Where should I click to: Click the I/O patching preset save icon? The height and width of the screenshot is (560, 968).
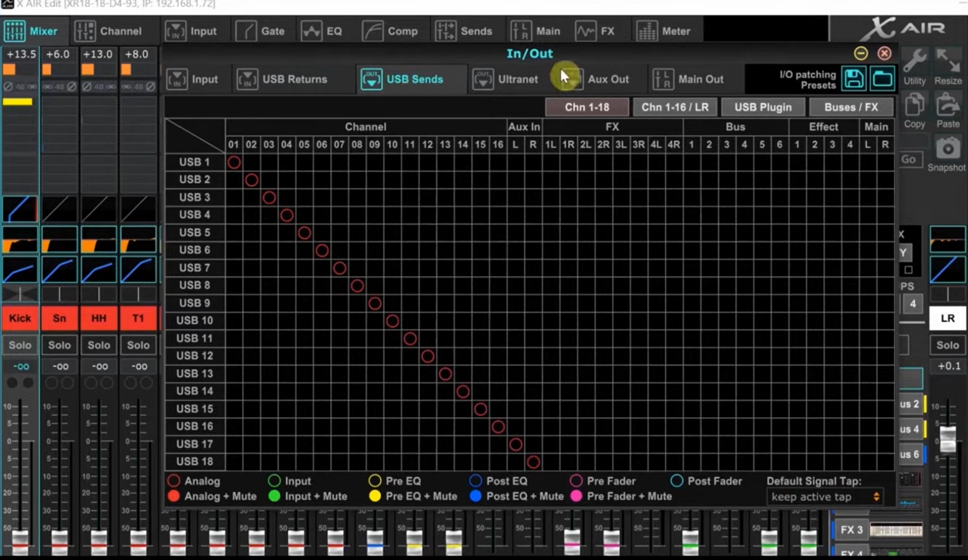(854, 79)
